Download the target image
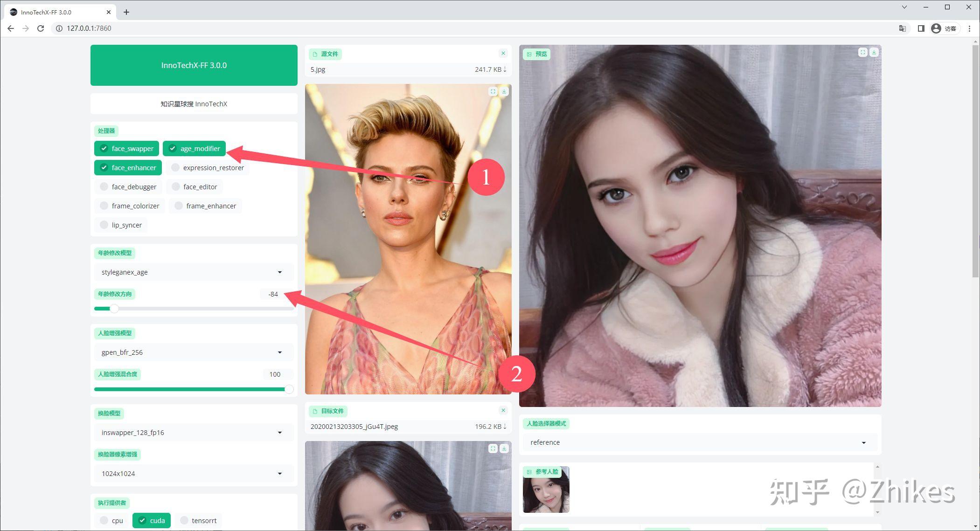 click(x=504, y=448)
